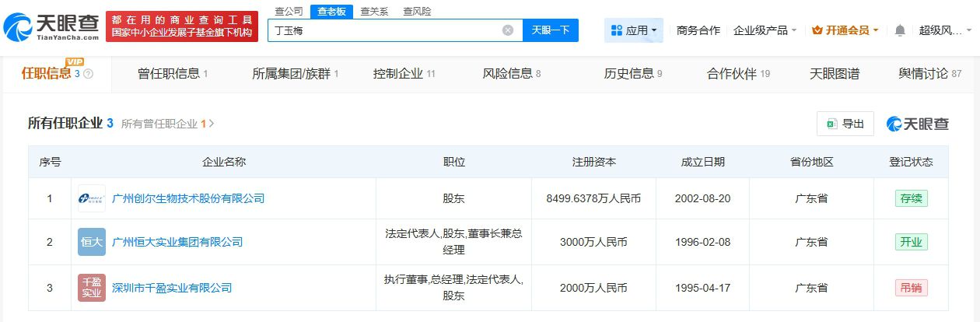Open 广州创尔生物技术股份有限公司 link
The height and width of the screenshot is (322, 980).
188,198
